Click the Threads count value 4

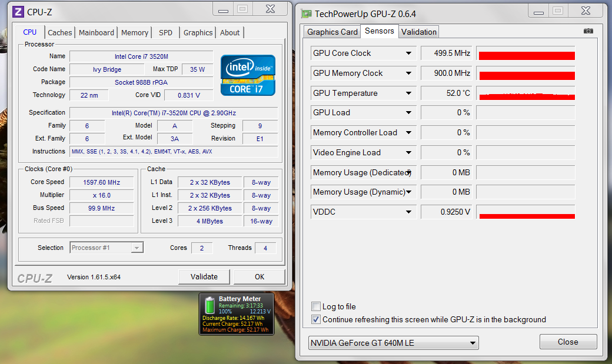coord(265,248)
